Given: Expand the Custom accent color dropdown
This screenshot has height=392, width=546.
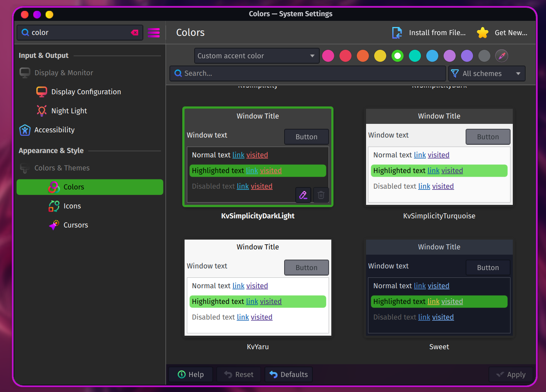Looking at the screenshot, I should point(256,56).
